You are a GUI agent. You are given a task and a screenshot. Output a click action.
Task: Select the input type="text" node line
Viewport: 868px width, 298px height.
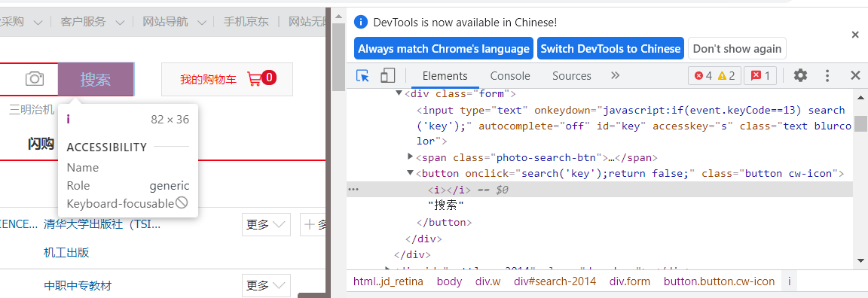[634, 126]
